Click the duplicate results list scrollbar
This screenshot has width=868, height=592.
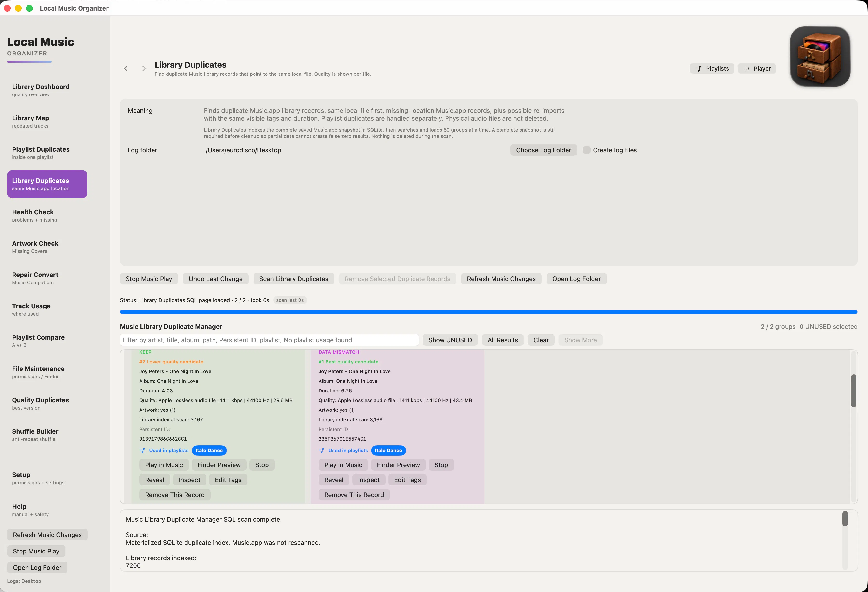click(854, 391)
